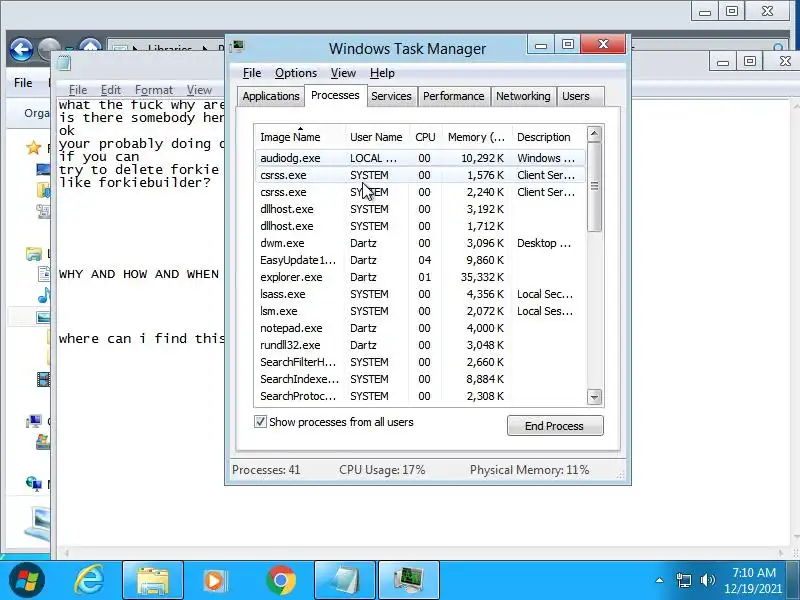Click the process list scroll down arrow
This screenshot has height=600, width=800.
coord(594,396)
